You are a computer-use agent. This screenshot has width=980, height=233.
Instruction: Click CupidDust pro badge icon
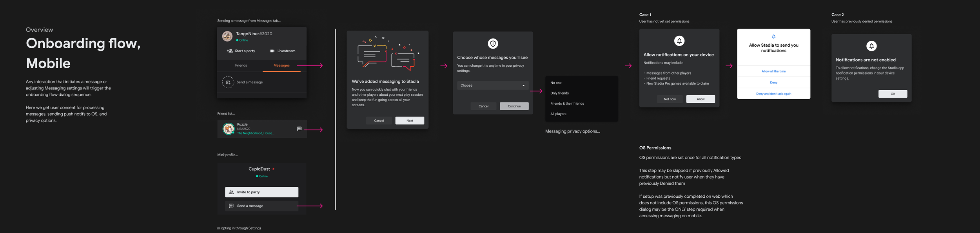pyautogui.click(x=273, y=169)
